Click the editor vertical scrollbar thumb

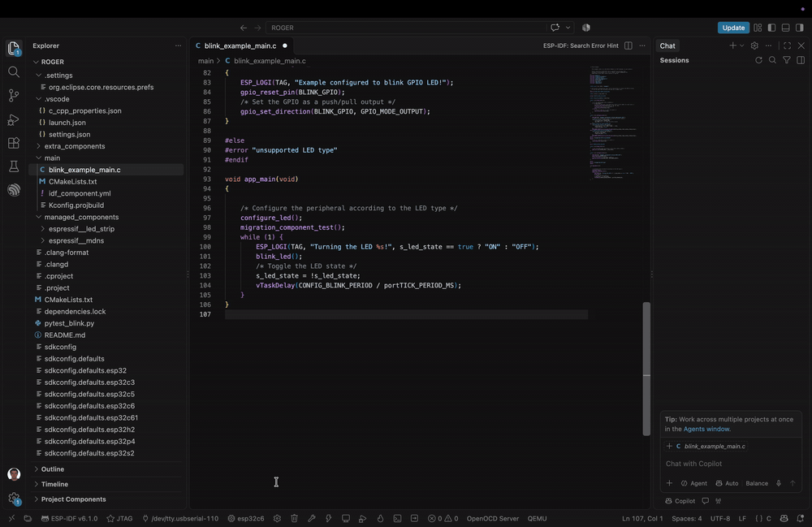click(646, 369)
